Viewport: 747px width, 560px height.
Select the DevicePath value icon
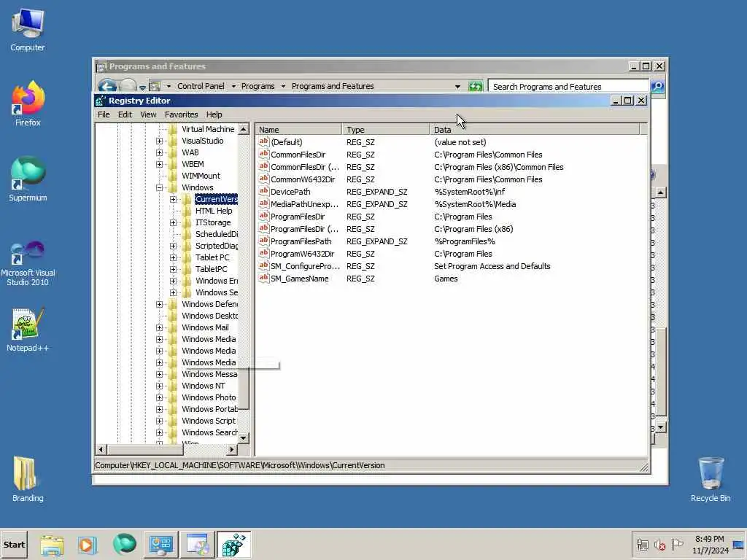263,191
